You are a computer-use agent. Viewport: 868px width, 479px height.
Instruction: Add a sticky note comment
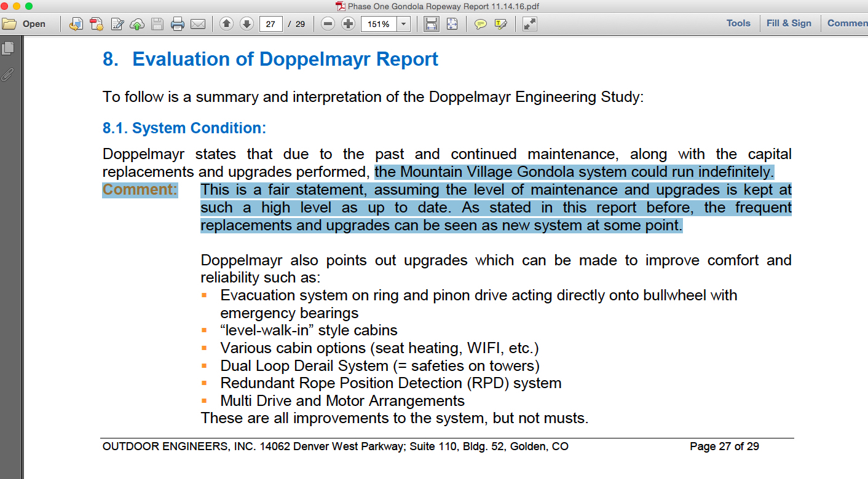[x=481, y=24]
